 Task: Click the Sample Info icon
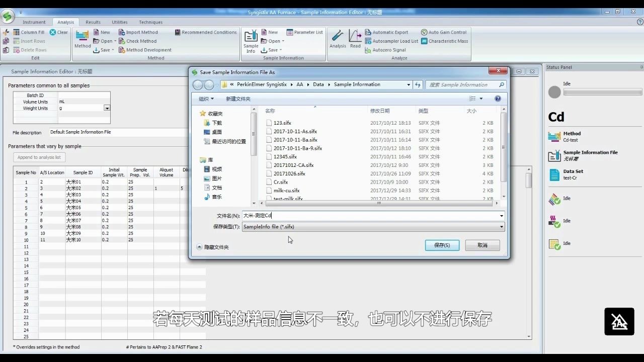tap(251, 41)
